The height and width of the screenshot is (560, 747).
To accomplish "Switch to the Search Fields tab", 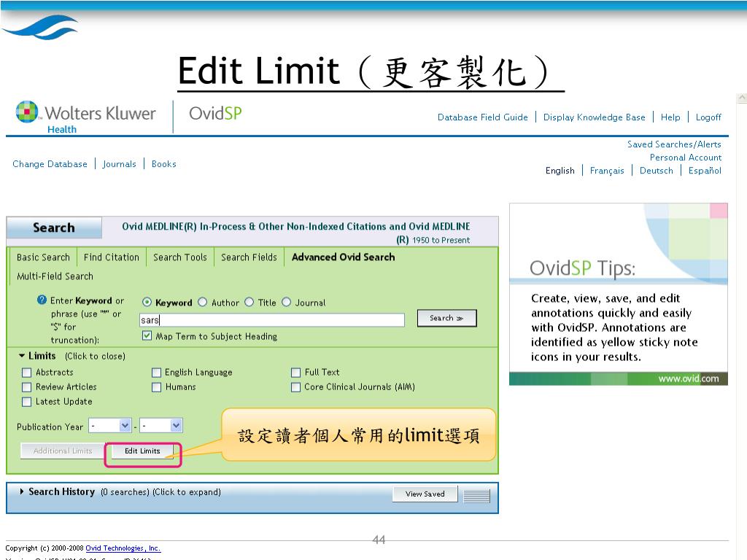I will [x=249, y=257].
